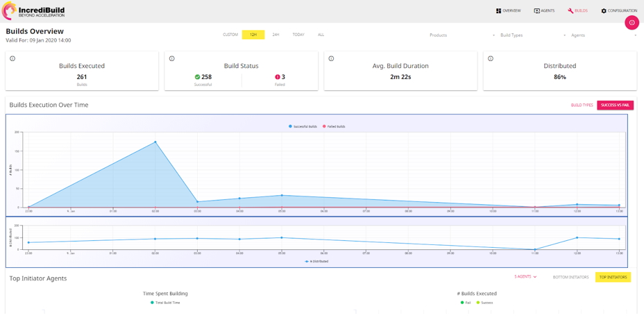Open the Agents filter dropdown

[603, 35]
